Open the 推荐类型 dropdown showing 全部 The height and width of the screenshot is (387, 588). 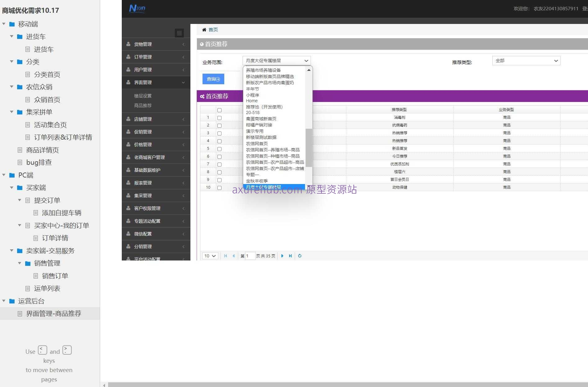click(x=526, y=61)
